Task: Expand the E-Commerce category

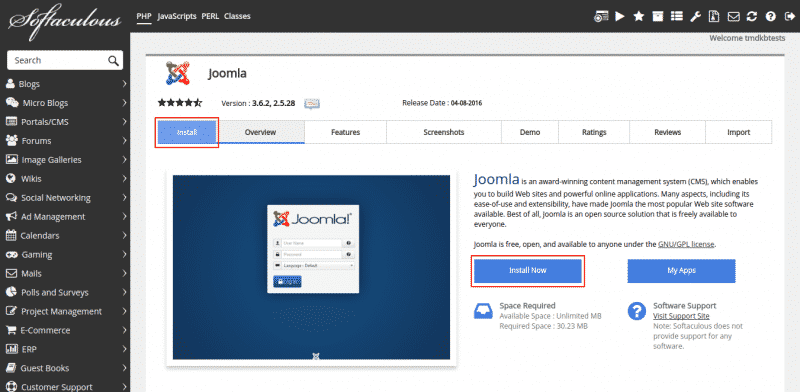Action: click(x=65, y=330)
